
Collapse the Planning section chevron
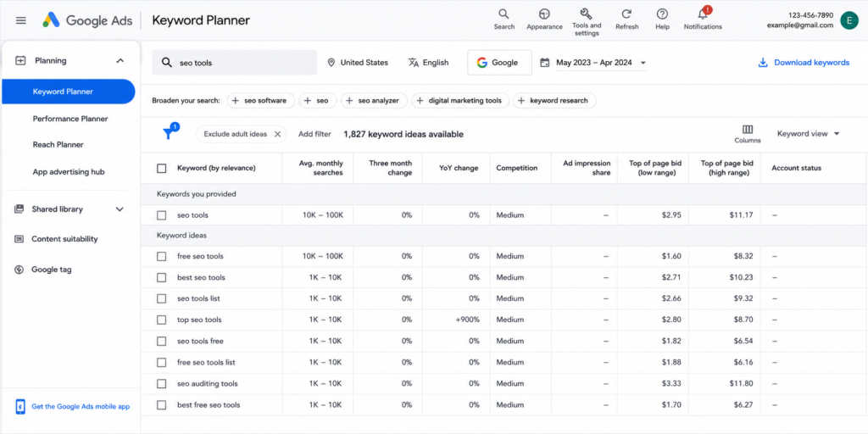(x=120, y=61)
